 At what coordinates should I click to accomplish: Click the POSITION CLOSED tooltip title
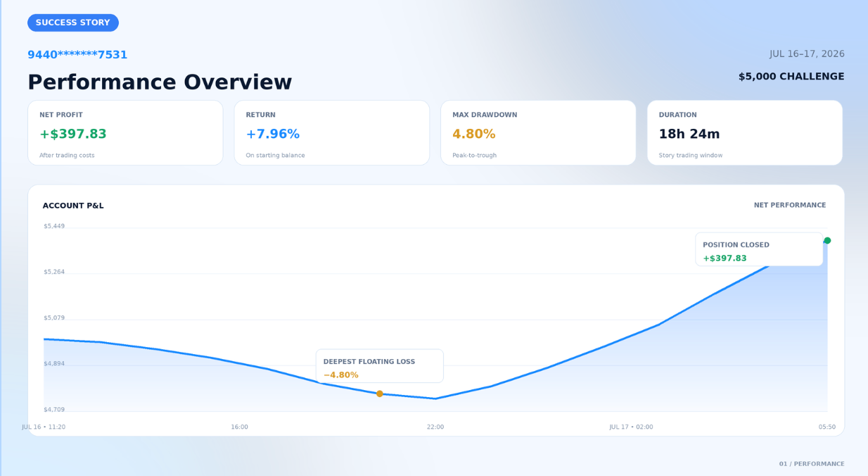coord(736,245)
